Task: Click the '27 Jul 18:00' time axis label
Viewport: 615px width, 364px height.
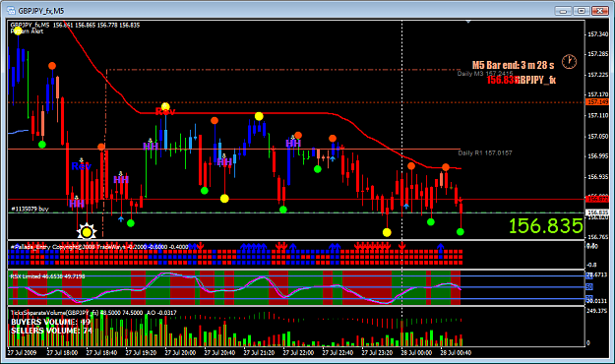Action: point(62,352)
